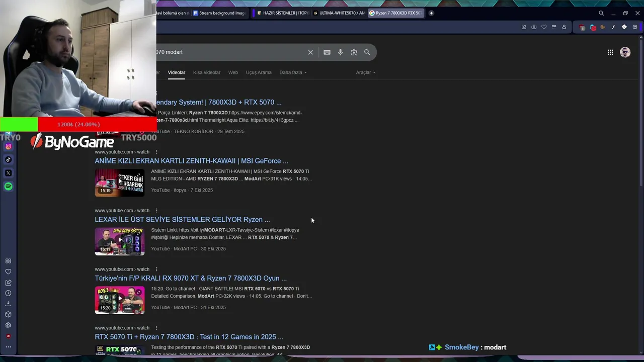This screenshot has height=362, width=644.
Task: Click the address bar edit page icon
Action: point(524,27)
